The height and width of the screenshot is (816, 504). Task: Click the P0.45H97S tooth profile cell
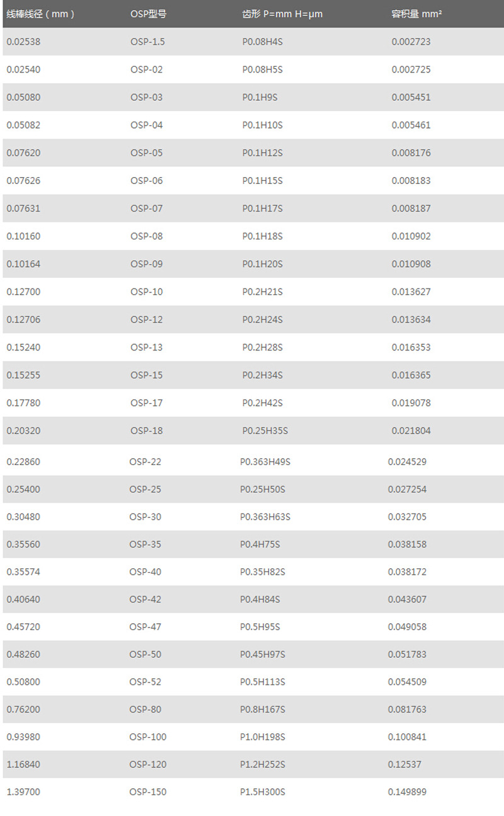tap(263, 654)
